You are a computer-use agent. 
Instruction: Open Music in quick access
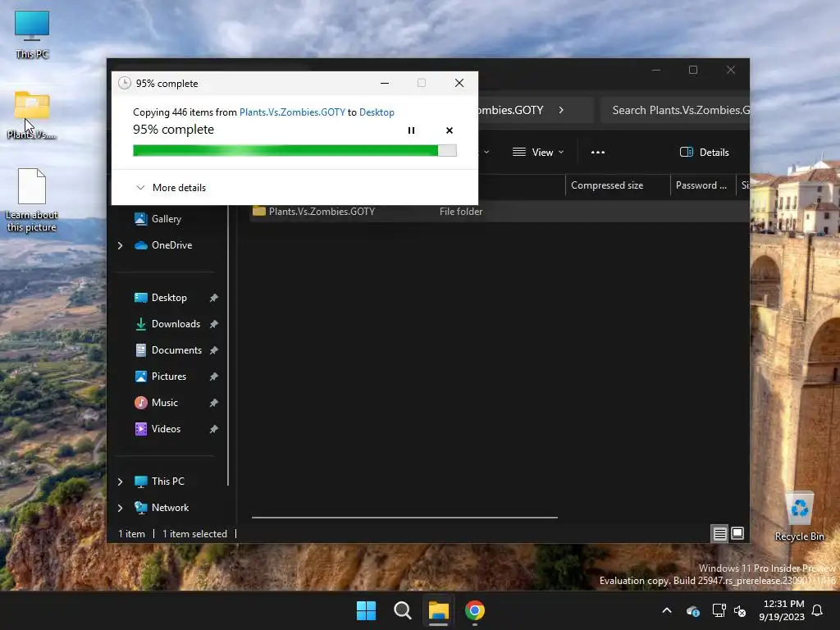point(164,402)
